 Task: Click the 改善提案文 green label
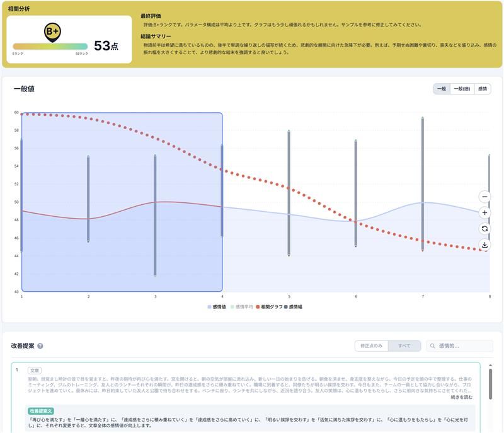point(41,411)
